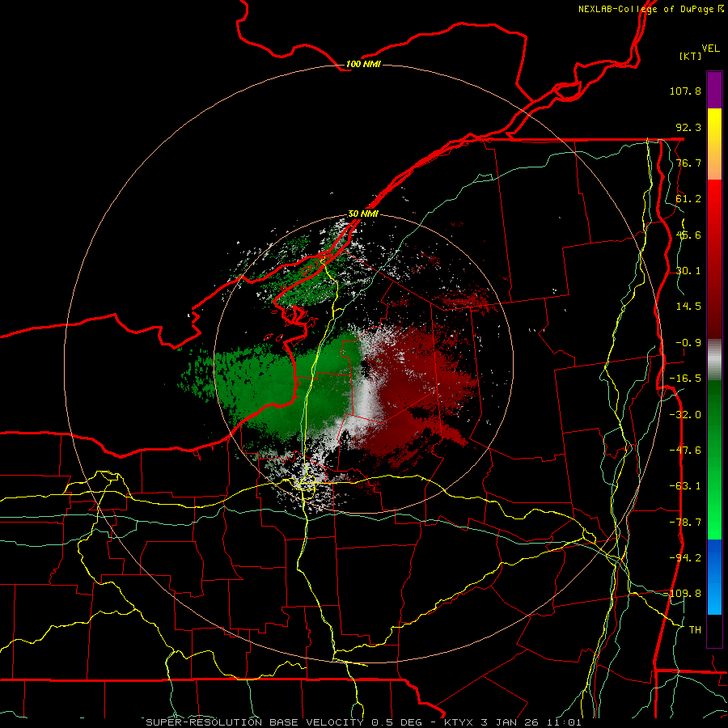Select the 92.3 legend value
Viewport: 728px width, 728px height.
coord(688,127)
